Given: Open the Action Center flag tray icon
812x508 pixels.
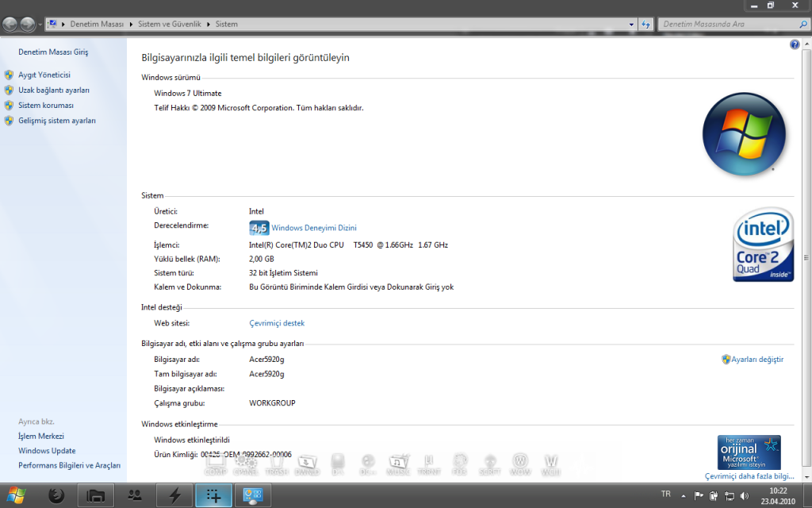Looking at the screenshot, I should (698, 495).
